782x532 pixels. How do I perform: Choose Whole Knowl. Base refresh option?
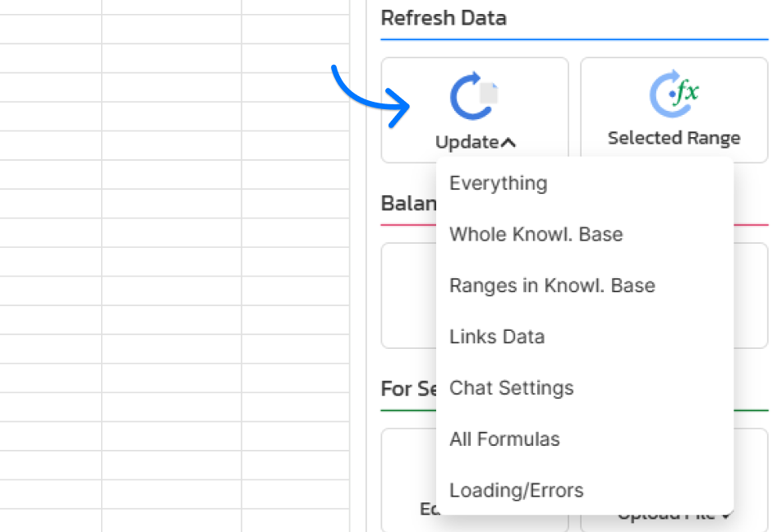point(536,234)
